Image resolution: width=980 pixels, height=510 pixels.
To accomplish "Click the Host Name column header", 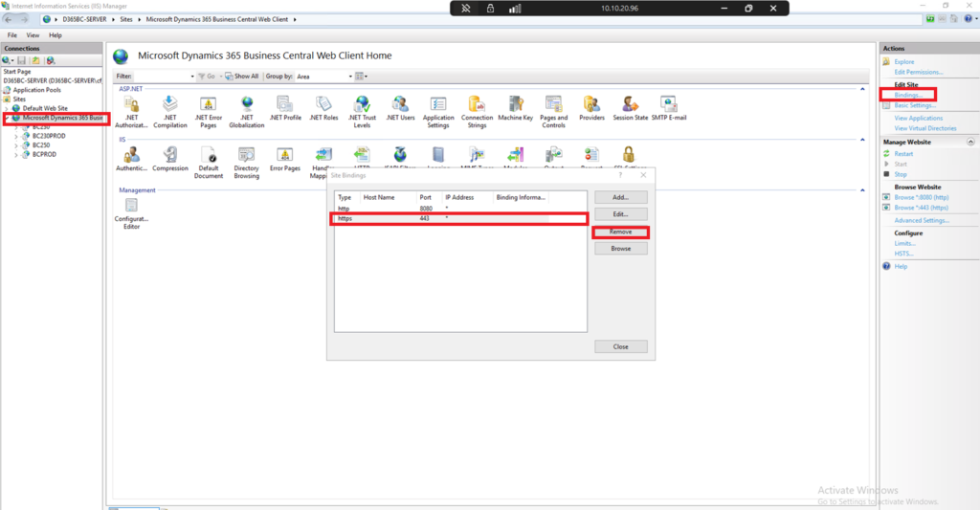I will (389, 197).
